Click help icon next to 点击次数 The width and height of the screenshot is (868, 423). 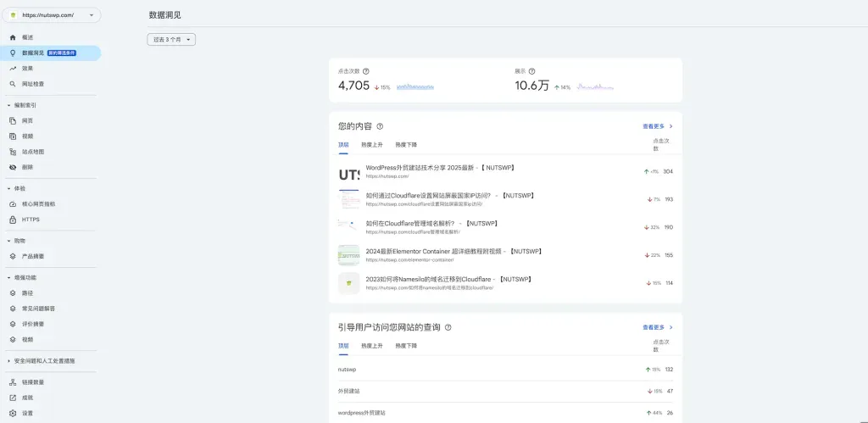(x=366, y=71)
